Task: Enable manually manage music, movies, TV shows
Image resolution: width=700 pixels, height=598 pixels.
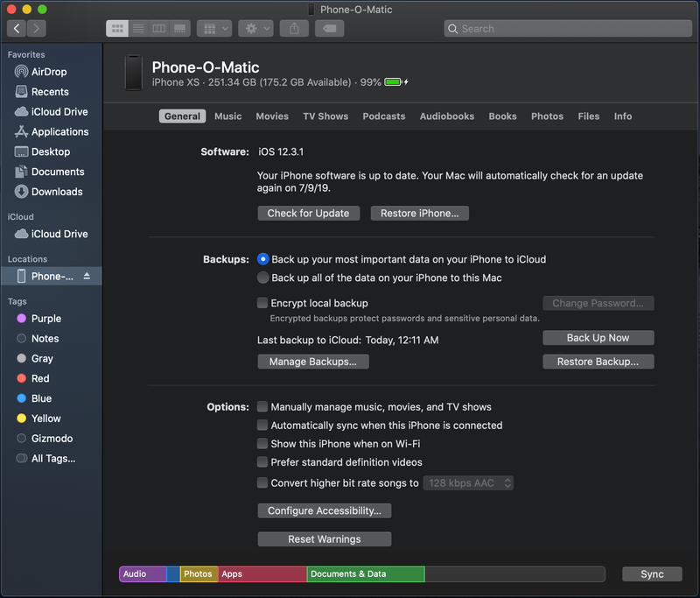Action: [262, 406]
